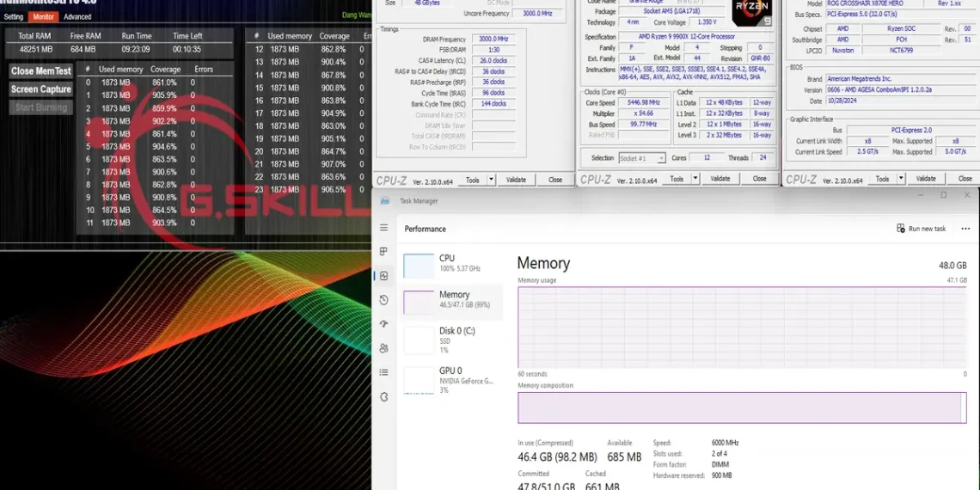Click Time Left value 00:10:35
This screenshot has width=980, height=490.
[x=187, y=49]
